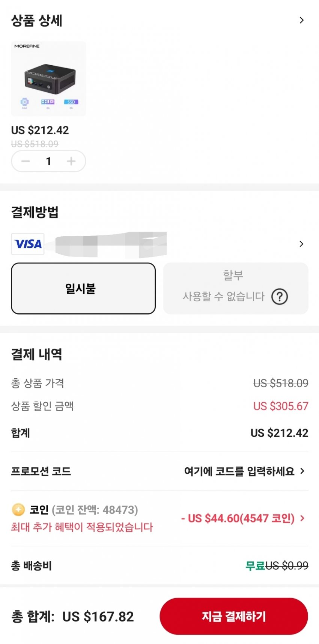The height and width of the screenshot is (644, 319).
Task: Tap the 무료 shipping fee label
Action: point(255,566)
